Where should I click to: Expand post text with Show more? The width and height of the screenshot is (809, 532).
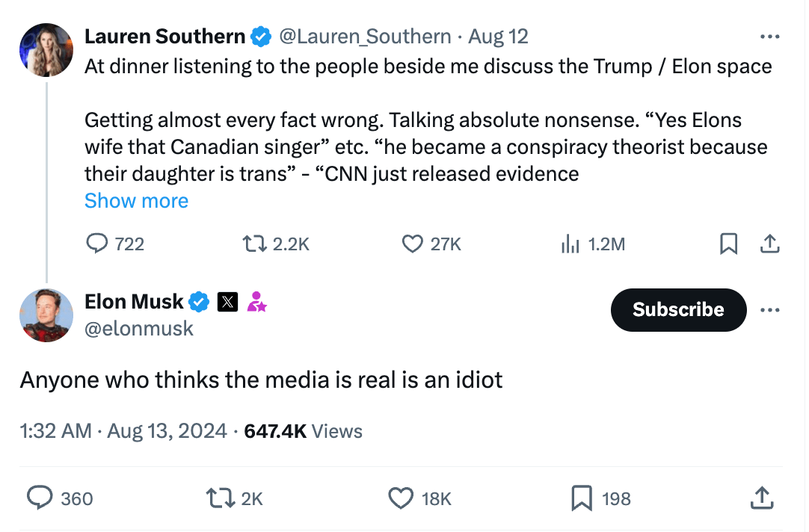[x=136, y=200]
